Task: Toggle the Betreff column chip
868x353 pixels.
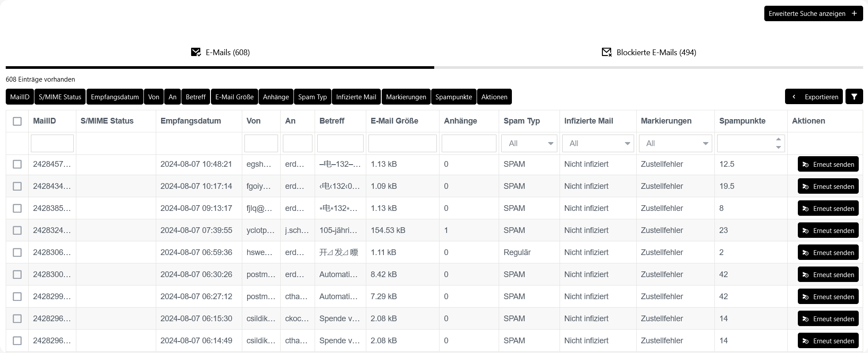Action: (196, 97)
